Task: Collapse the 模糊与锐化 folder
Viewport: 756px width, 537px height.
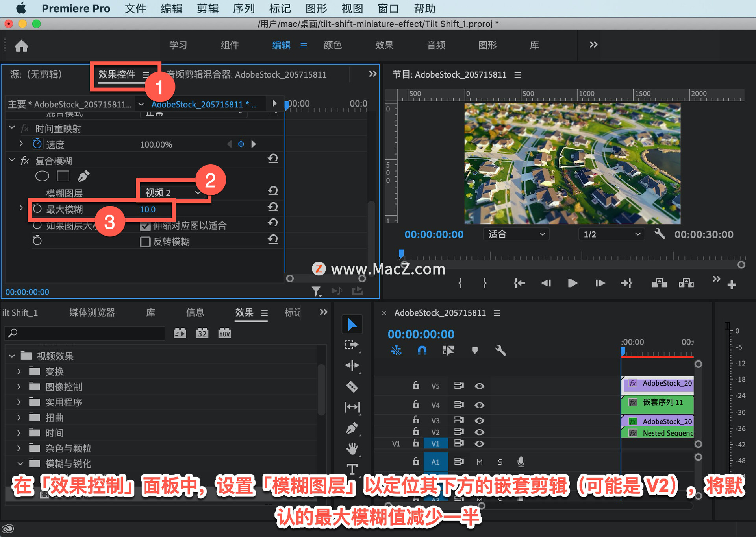Action: click(20, 463)
